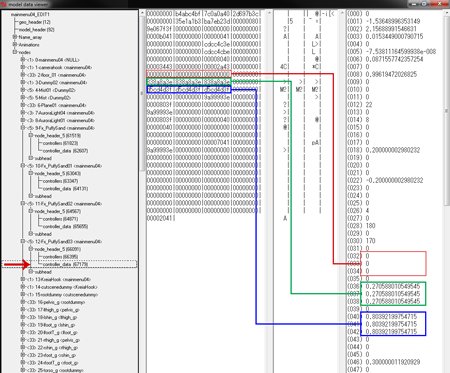This screenshot has width=450, height=373.
Task: Select the 21-rthigh_g tree item
Action: point(54,340)
